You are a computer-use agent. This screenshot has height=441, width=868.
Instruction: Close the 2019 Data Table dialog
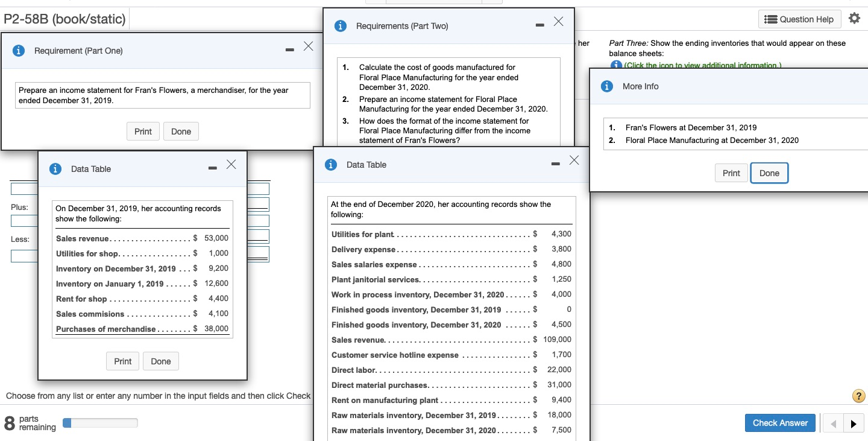pos(231,165)
